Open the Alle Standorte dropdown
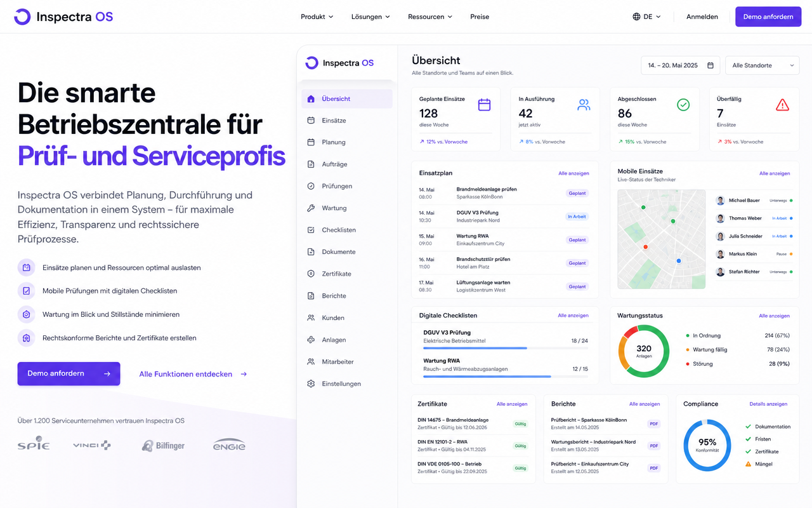 (763, 65)
